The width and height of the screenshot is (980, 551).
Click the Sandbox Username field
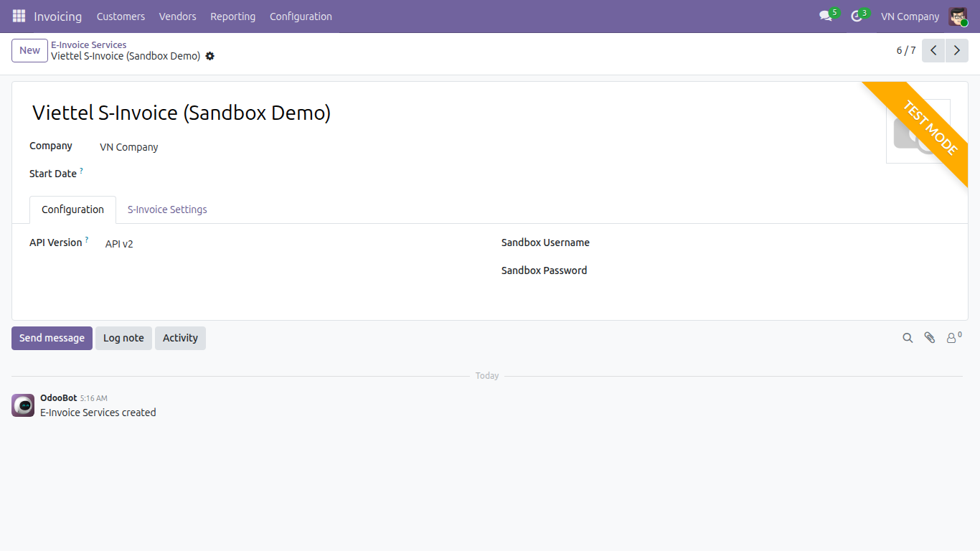point(775,243)
